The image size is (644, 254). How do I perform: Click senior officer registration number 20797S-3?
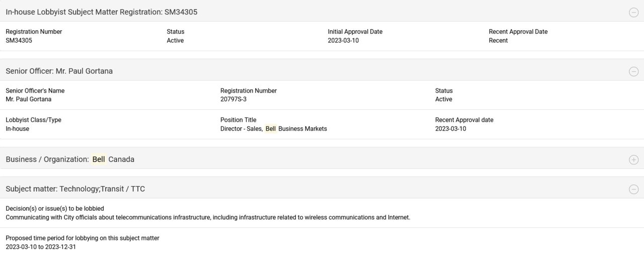tap(233, 100)
